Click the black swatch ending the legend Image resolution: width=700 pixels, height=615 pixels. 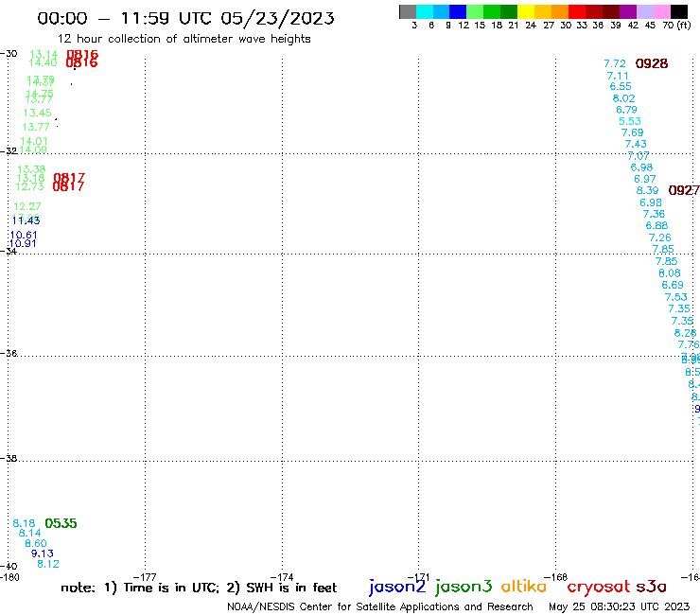point(678,11)
